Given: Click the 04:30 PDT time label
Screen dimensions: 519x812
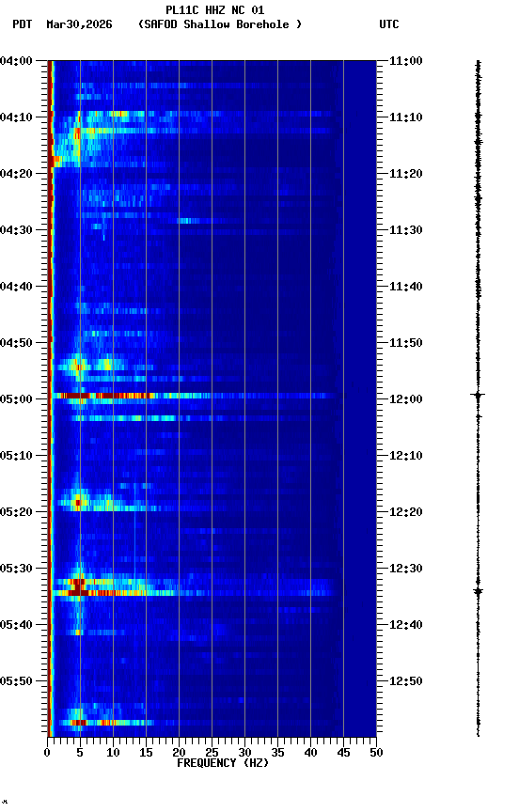Looking at the screenshot, I should [16, 230].
